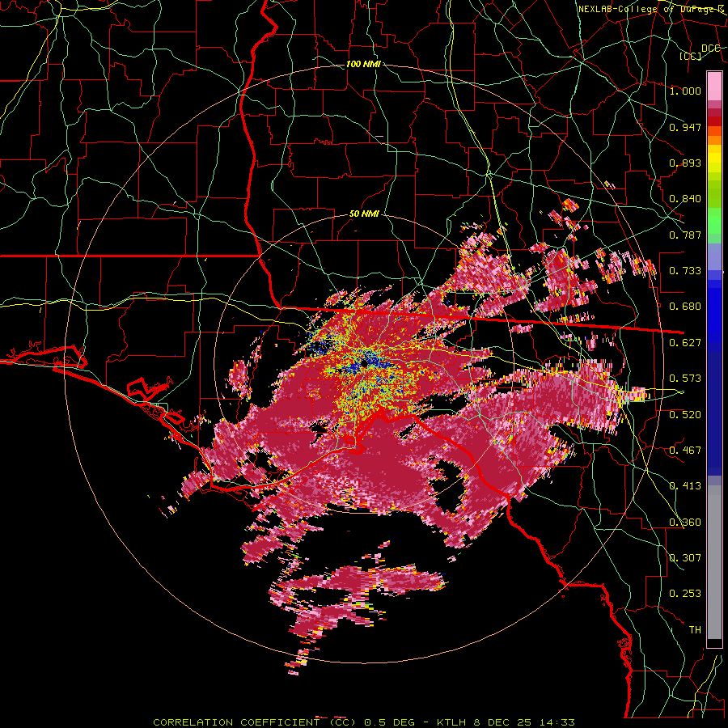Click the 0.307 scale label
The height and width of the screenshot is (728, 728).
[685, 558]
